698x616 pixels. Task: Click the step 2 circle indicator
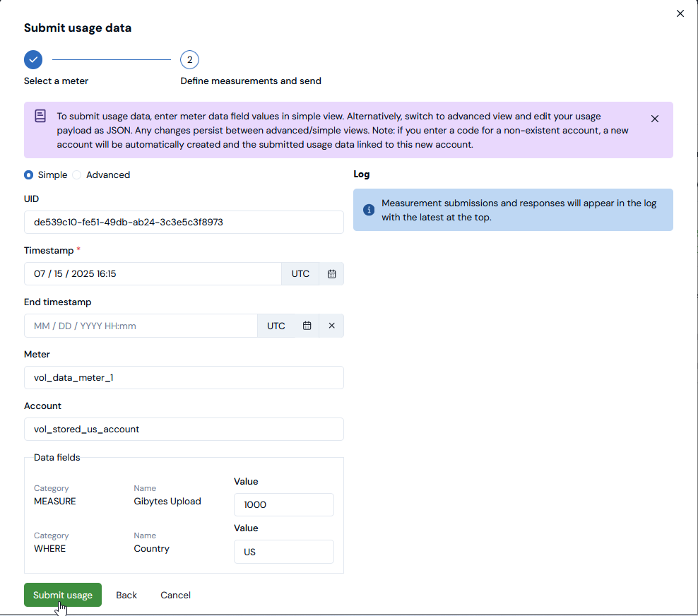pos(189,59)
